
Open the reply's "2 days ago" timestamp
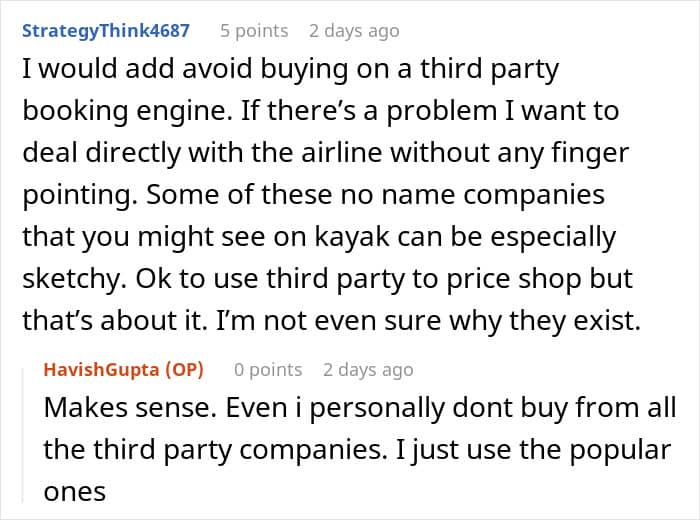coord(368,370)
